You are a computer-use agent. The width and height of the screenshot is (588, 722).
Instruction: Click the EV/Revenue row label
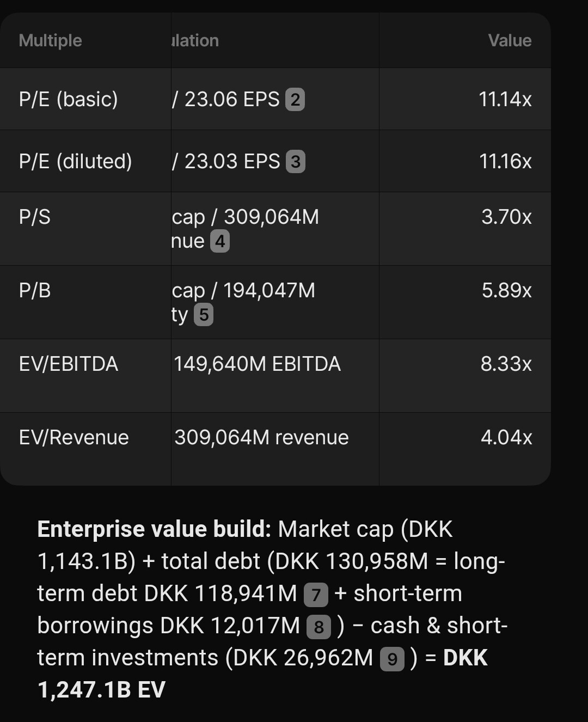pos(74,437)
